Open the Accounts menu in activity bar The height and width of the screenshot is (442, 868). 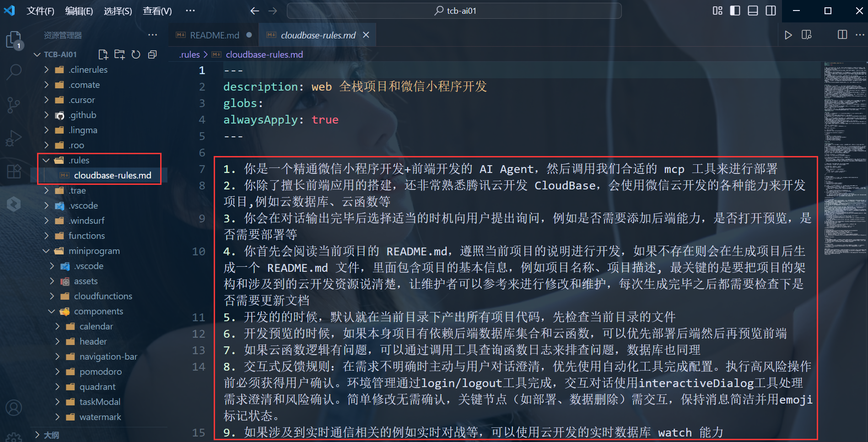tap(14, 407)
